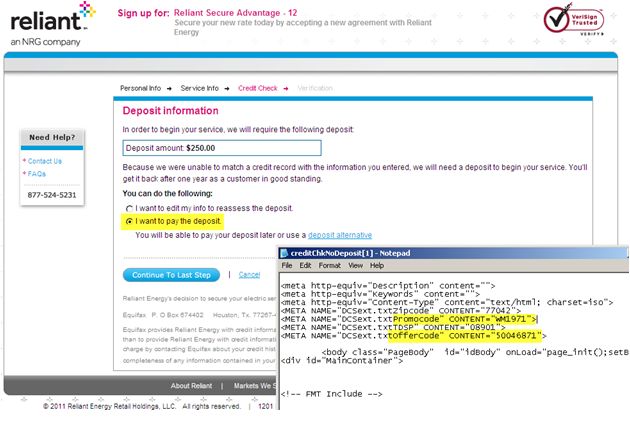Screen dimensions: 630x448
Task: Open the FAQs link
Action: click(x=37, y=174)
